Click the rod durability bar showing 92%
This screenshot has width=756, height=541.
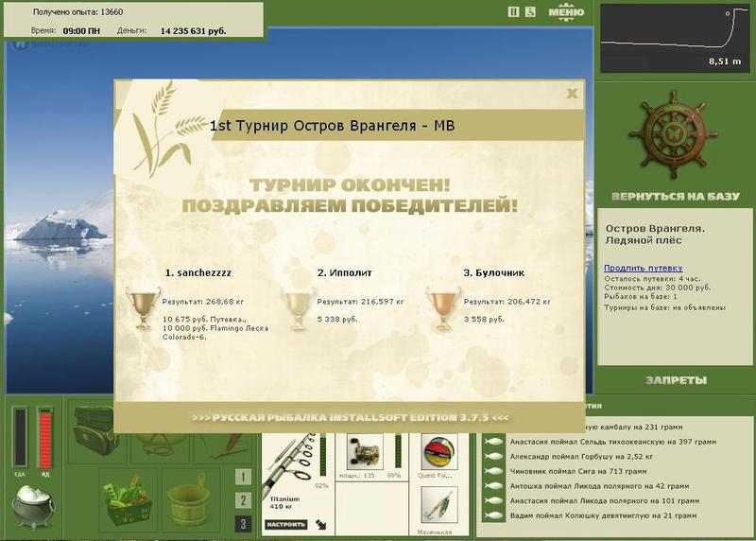(322, 455)
